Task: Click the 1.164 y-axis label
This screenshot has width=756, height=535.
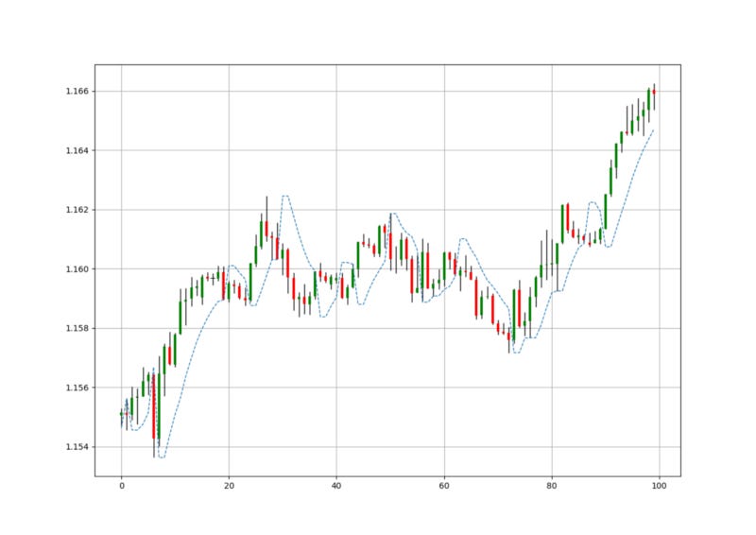Action: pos(77,150)
